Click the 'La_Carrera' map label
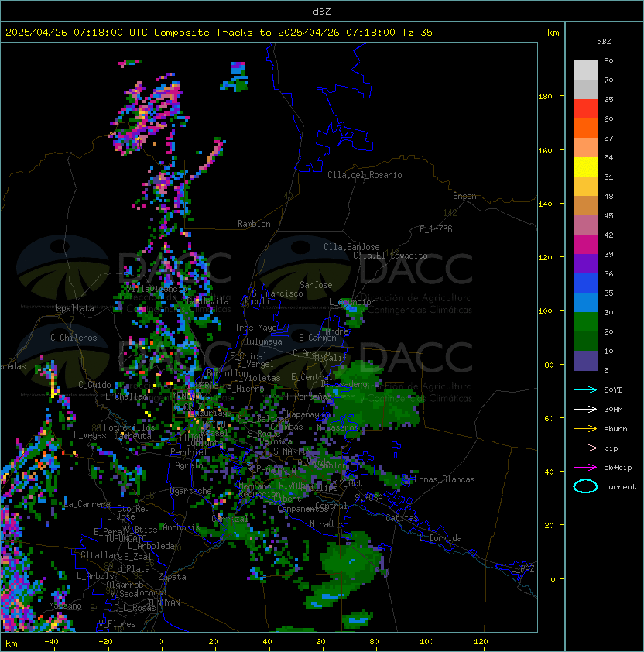644x652 pixels. 87,504
